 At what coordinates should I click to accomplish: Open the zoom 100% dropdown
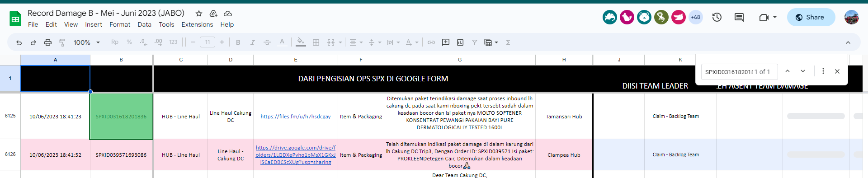click(87, 42)
